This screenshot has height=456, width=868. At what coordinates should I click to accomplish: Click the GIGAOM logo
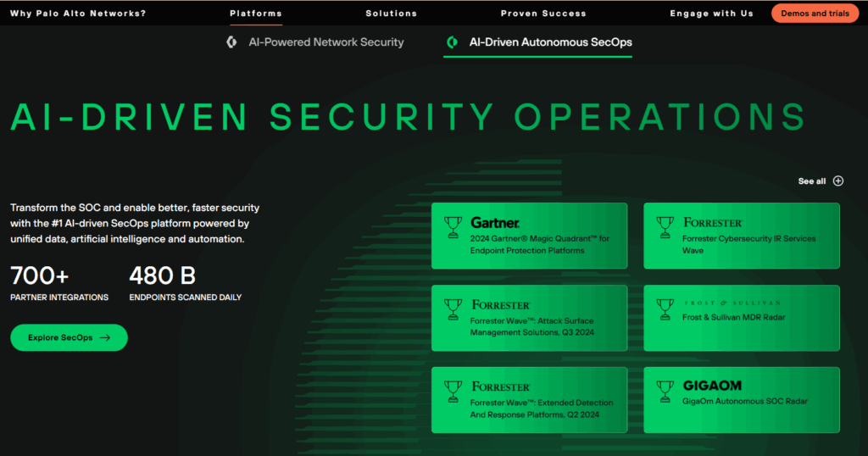pyautogui.click(x=712, y=386)
